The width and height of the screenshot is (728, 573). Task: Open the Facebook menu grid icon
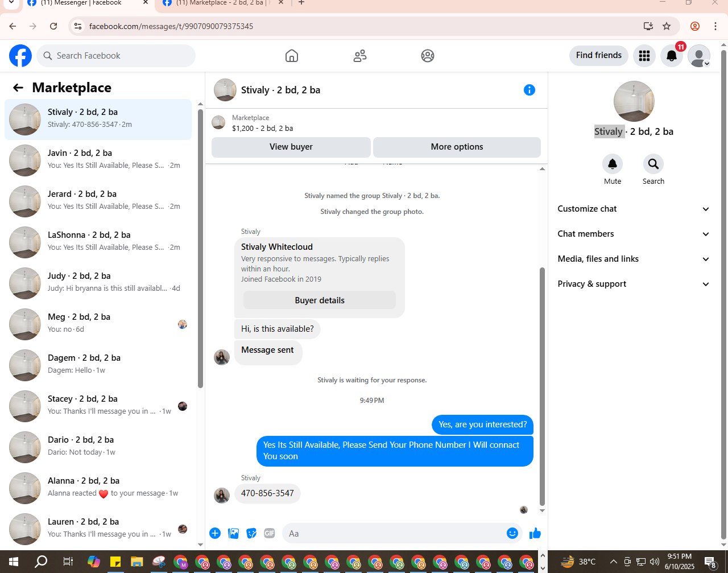tap(644, 56)
